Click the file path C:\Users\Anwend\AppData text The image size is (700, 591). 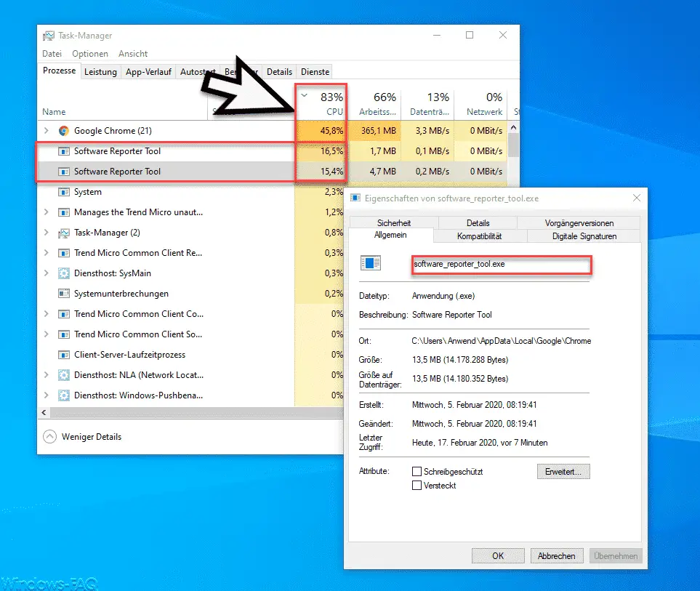[x=502, y=341]
